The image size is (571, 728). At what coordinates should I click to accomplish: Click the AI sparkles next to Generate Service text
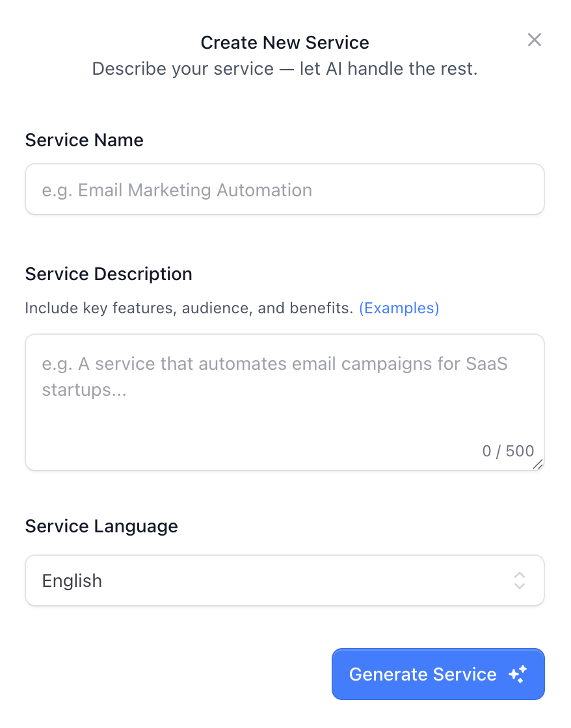click(x=518, y=675)
